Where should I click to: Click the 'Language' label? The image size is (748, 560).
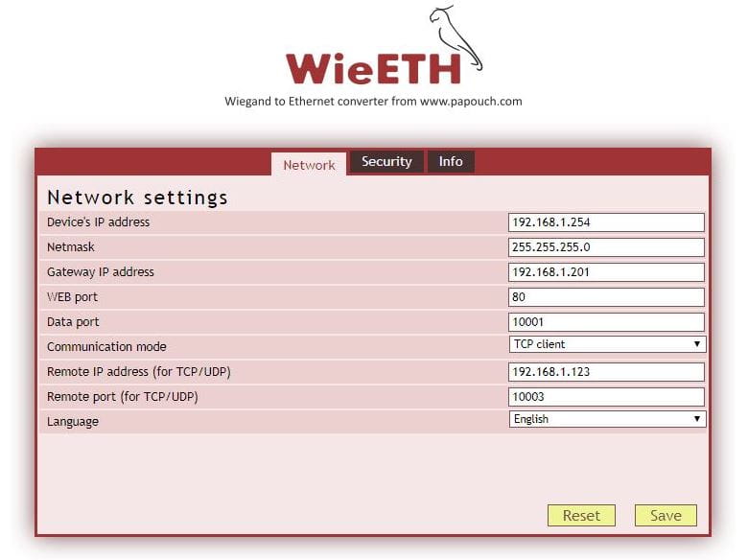(x=73, y=422)
